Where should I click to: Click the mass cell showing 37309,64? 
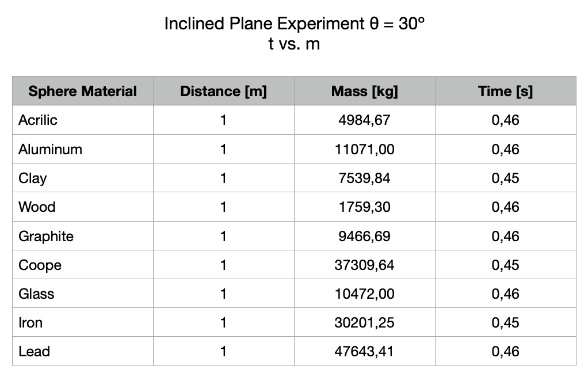[x=364, y=265]
